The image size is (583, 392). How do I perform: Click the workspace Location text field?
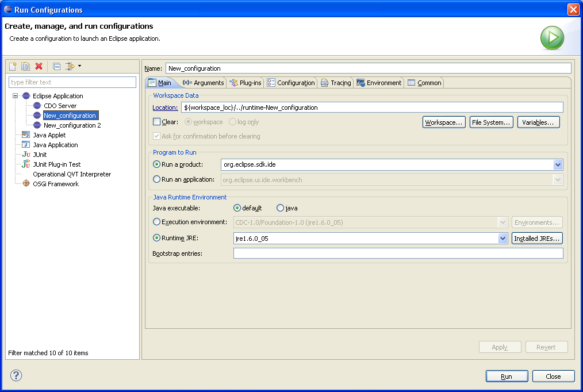[x=372, y=107]
